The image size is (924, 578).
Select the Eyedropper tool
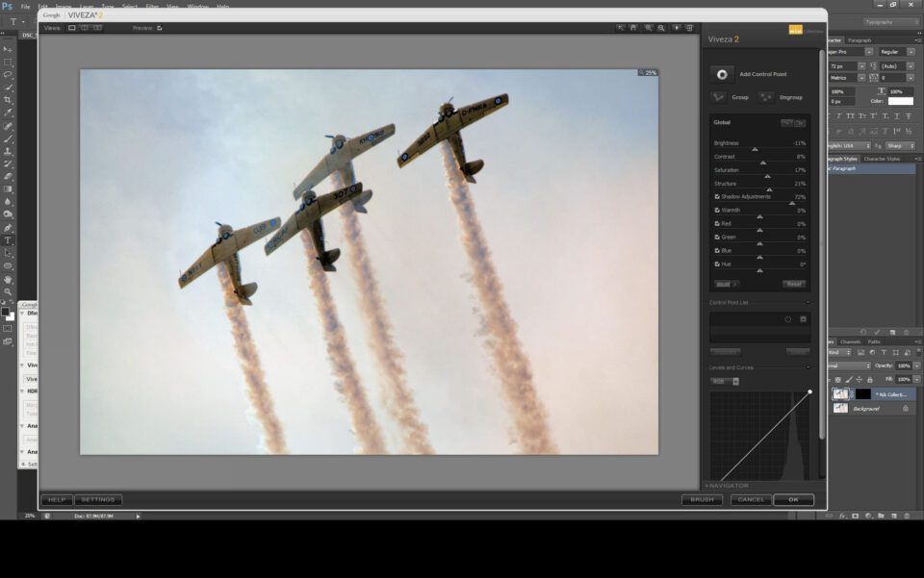(8, 113)
